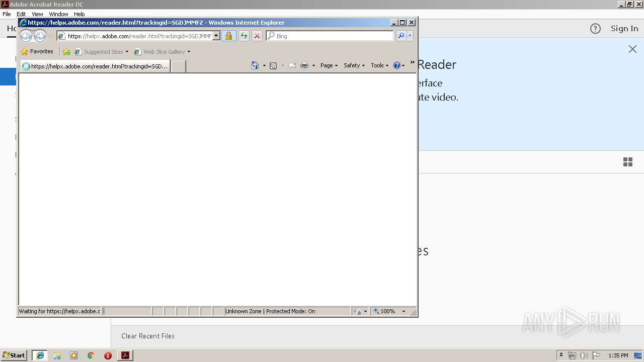This screenshot has width=644, height=362.
Task: Launch Google Chrome from taskbar
Action: pyautogui.click(x=91, y=355)
